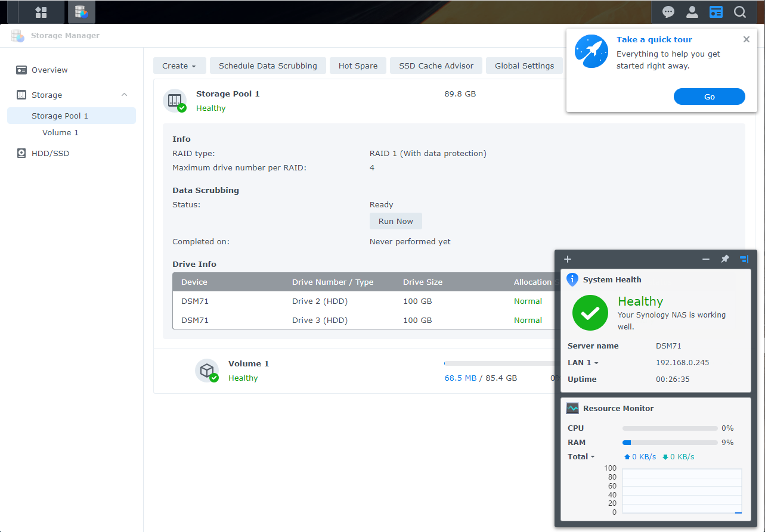The height and width of the screenshot is (532, 765).
Task: Click 'Never performed yet' text
Action: [410, 241]
